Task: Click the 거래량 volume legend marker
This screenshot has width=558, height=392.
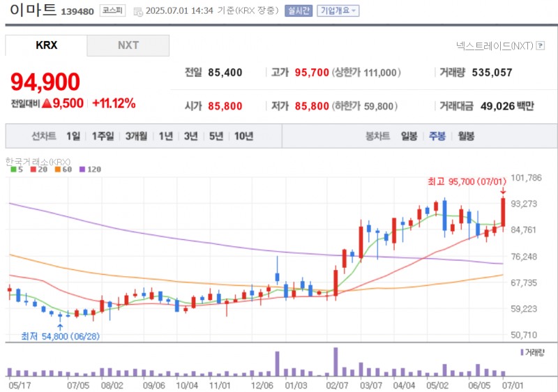Action: point(522,352)
